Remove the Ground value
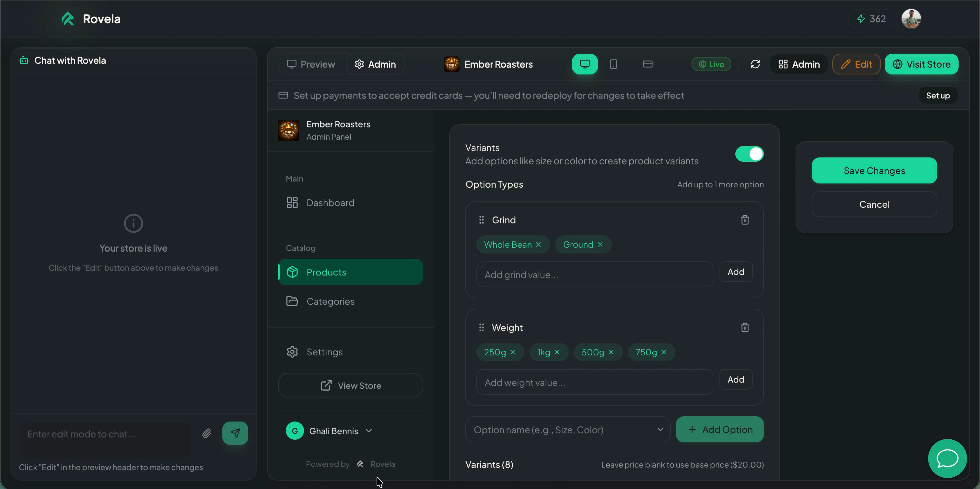 coord(600,245)
